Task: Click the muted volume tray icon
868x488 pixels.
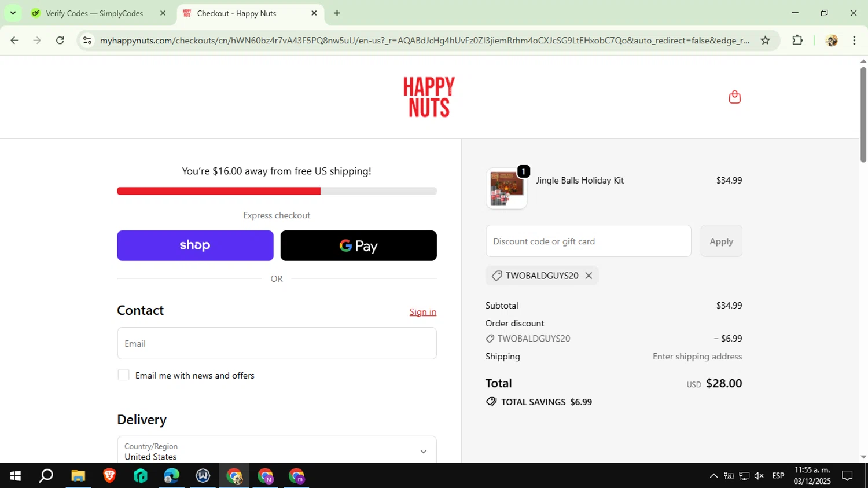Action: coord(759,476)
